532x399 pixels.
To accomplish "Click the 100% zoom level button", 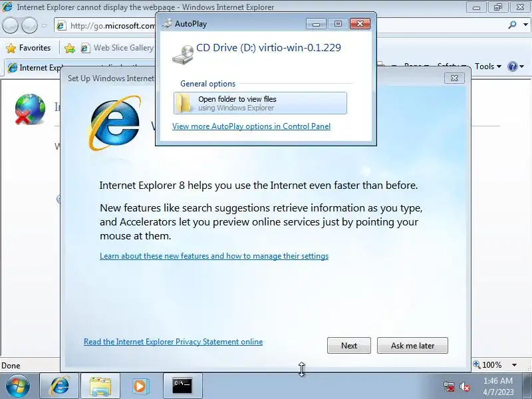I will pyautogui.click(x=487, y=364).
